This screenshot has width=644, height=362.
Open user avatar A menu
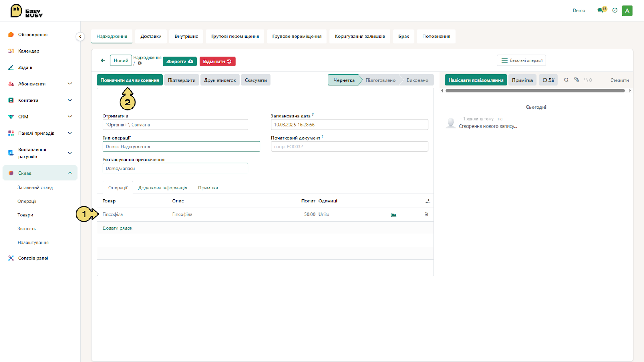tap(627, 11)
